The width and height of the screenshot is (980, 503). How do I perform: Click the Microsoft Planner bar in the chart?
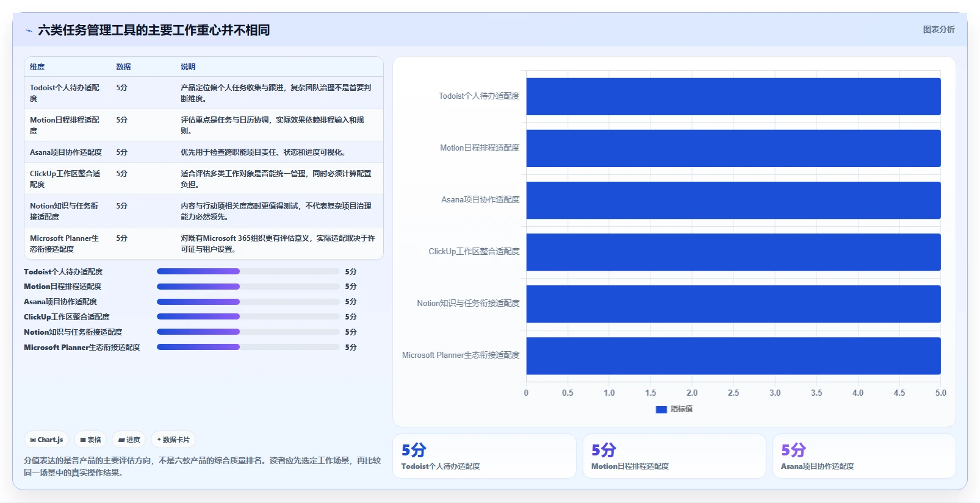(733, 355)
